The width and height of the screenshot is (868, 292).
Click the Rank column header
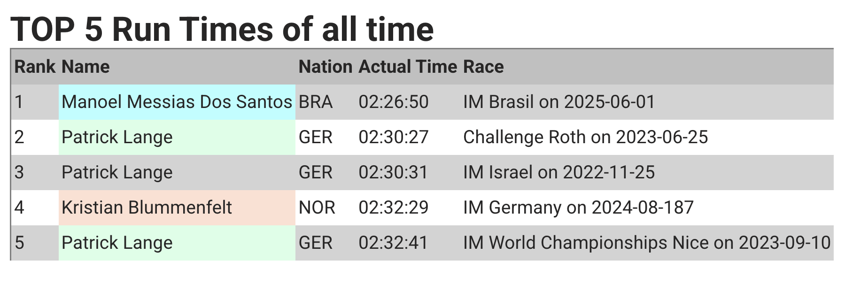35,67
